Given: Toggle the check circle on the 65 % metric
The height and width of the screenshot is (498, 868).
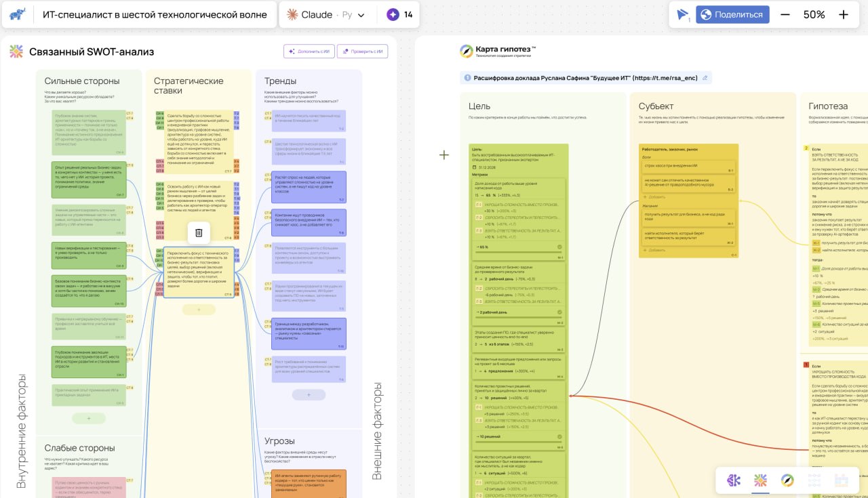Looking at the screenshot, I should click(559, 247).
